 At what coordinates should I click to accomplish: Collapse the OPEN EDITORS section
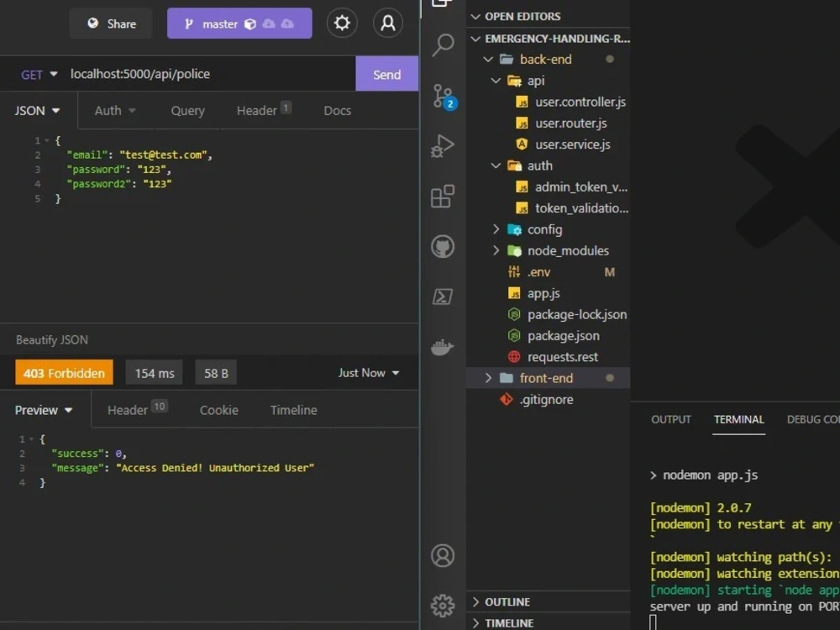click(x=475, y=17)
